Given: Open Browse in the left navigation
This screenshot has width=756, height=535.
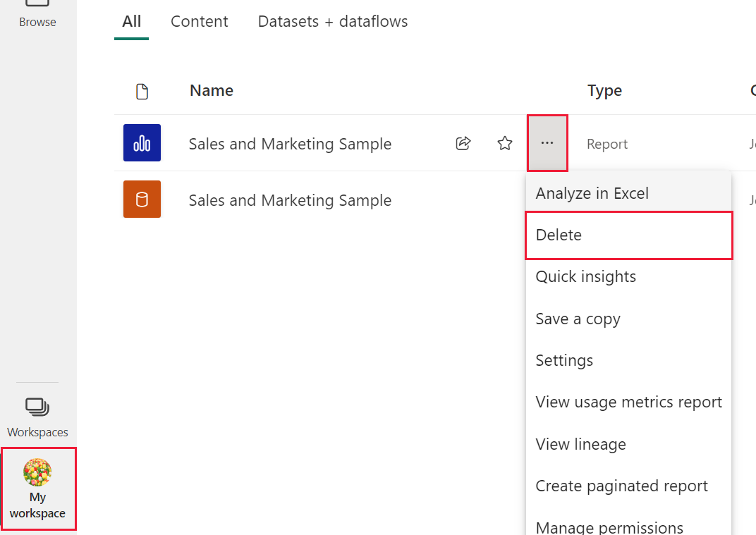Looking at the screenshot, I should [x=37, y=15].
